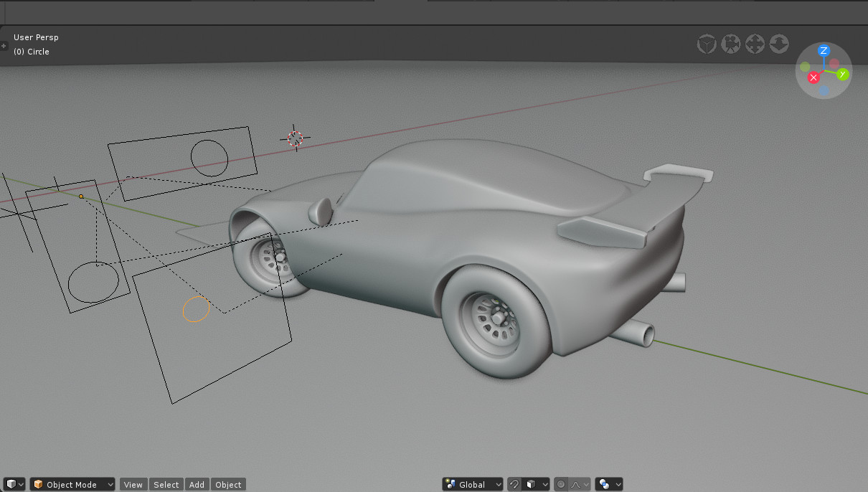Open the Object menu

(229, 485)
